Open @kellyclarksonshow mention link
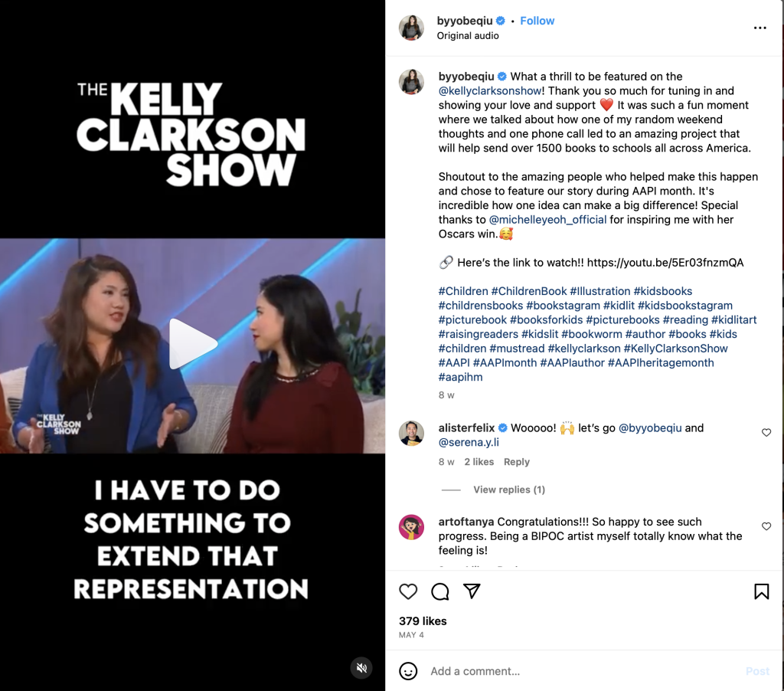Image resolution: width=784 pixels, height=691 pixels. click(490, 91)
